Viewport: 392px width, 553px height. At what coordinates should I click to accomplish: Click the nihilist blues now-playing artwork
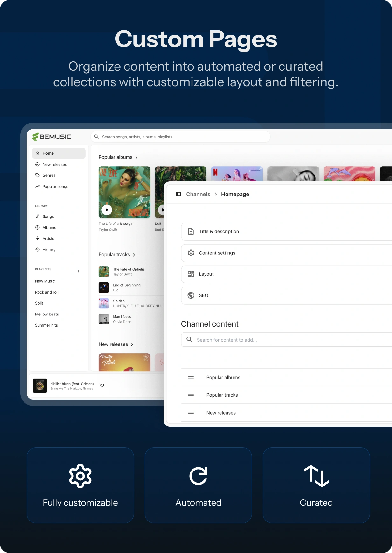click(40, 386)
